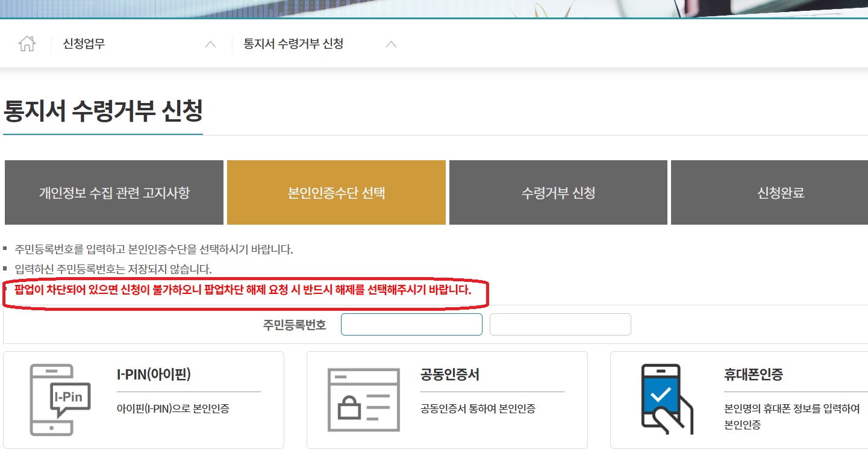The image size is (868, 459).
Task: Select the 휴대폰인증 smartphone checkmark icon
Action: (x=667, y=399)
